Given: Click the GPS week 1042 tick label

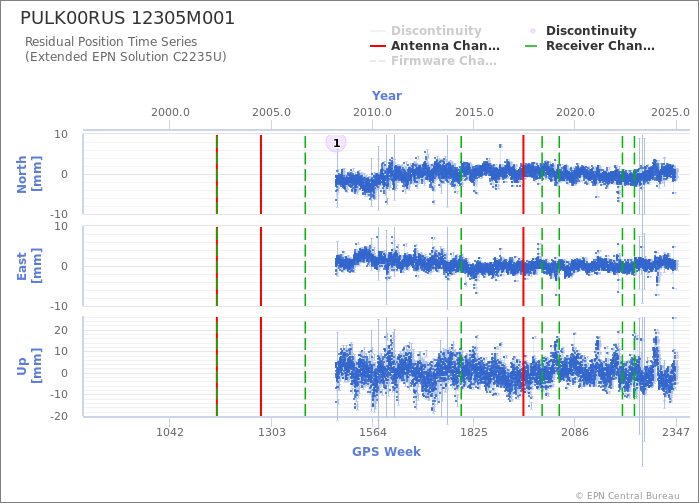Looking at the screenshot, I should (170, 432).
